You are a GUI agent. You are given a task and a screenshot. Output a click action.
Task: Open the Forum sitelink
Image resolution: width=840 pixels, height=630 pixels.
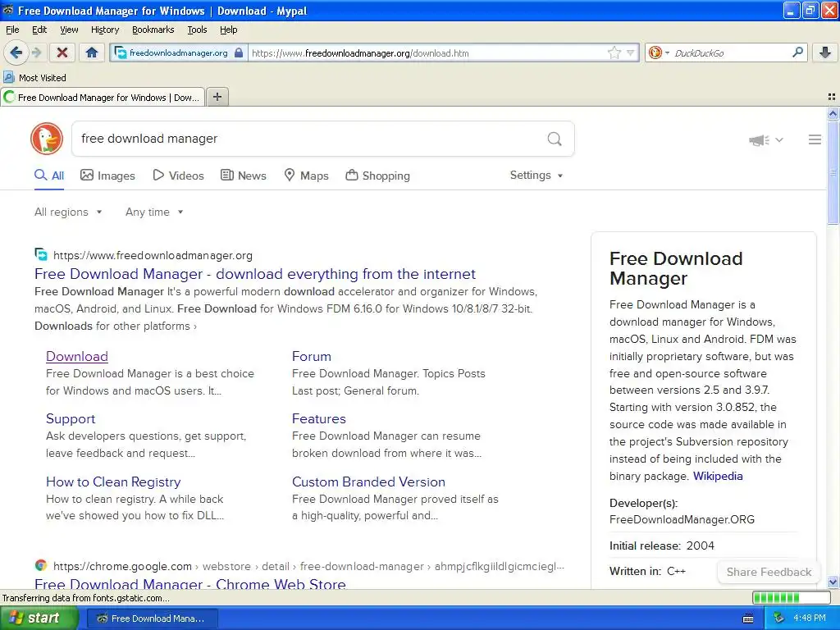[311, 356]
